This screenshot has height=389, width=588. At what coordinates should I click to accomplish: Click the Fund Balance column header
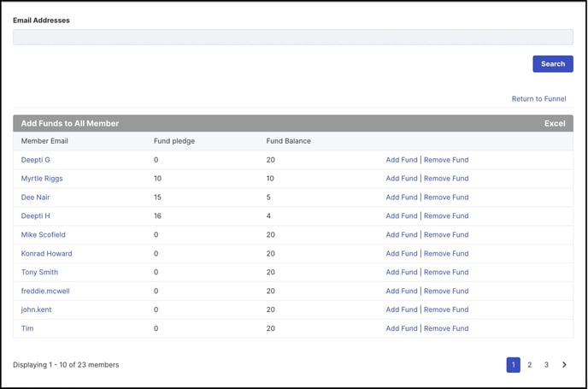pyautogui.click(x=288, y=141)
